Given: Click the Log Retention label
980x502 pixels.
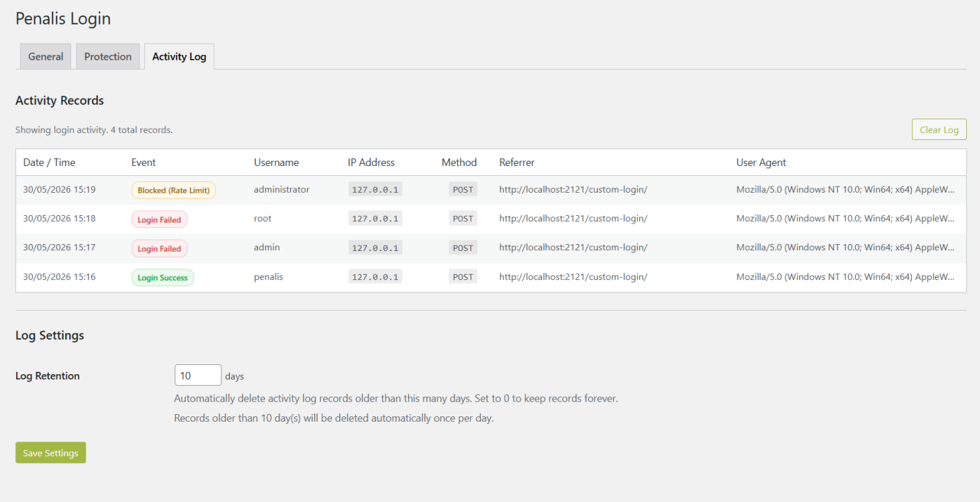Looking at the screenshot, I should pos(47,376).
